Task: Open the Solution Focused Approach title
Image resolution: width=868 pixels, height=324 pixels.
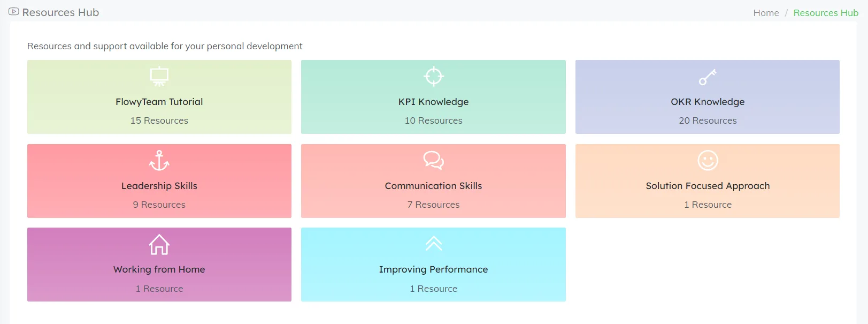Action: point(708,186)
